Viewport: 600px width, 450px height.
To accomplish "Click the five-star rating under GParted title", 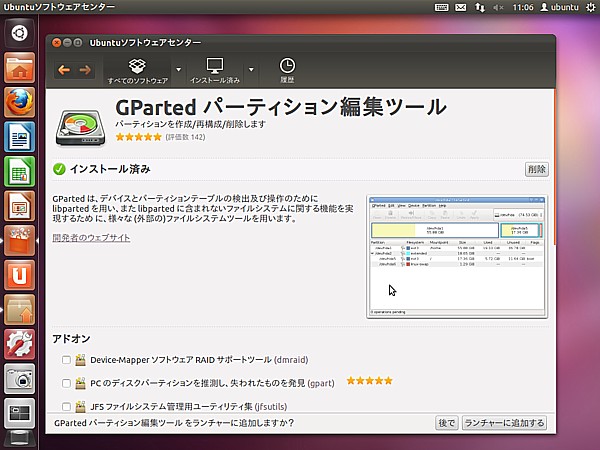I will pyautogui.click(x=139, y=137).
